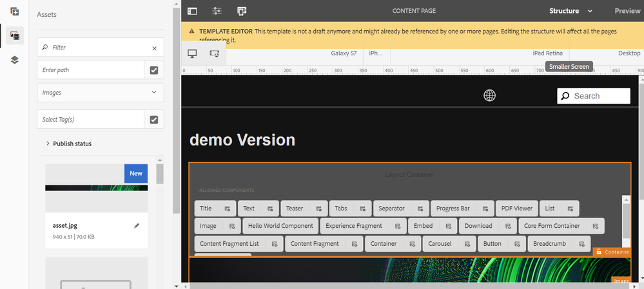Click the Teaser component button
Viewport: 644px width, 289px height.
pyautogui.click(x=294, y=209)
